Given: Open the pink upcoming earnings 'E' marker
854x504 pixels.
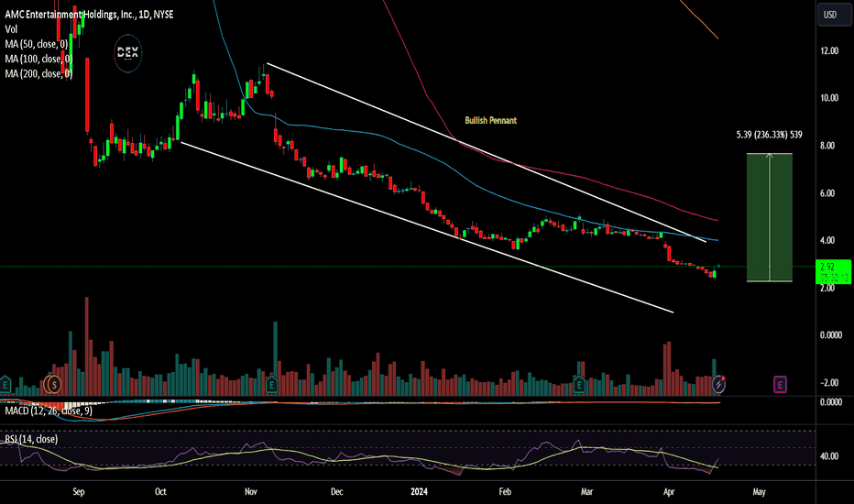Looking at the screenshot, I should [780, 385].
